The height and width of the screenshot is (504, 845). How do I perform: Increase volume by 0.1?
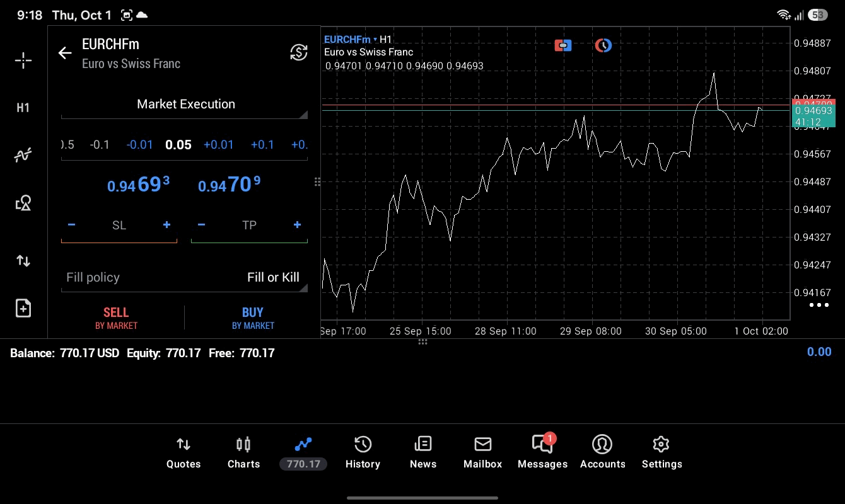pyautogui.click(x=262, y=145)
